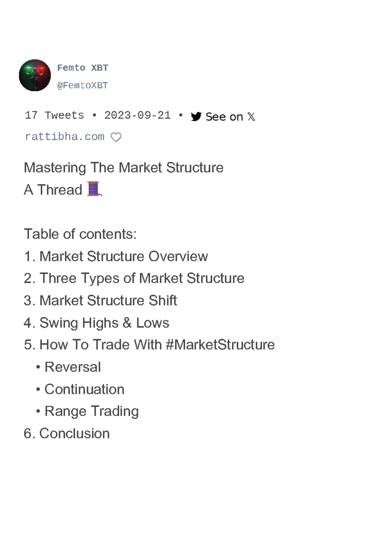
Task: Click the Femto XBT profile avatar
Action: click(35, 75)
